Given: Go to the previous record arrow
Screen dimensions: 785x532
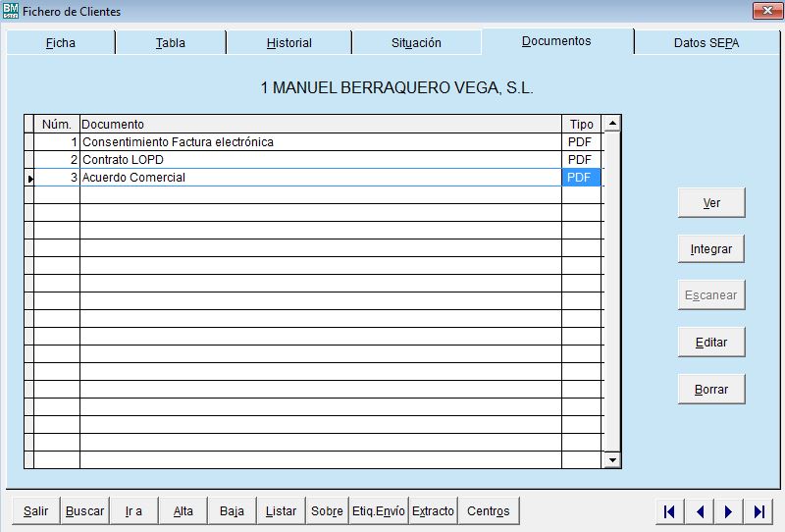Looking at the screenshot, I should [x=699, y=511].
